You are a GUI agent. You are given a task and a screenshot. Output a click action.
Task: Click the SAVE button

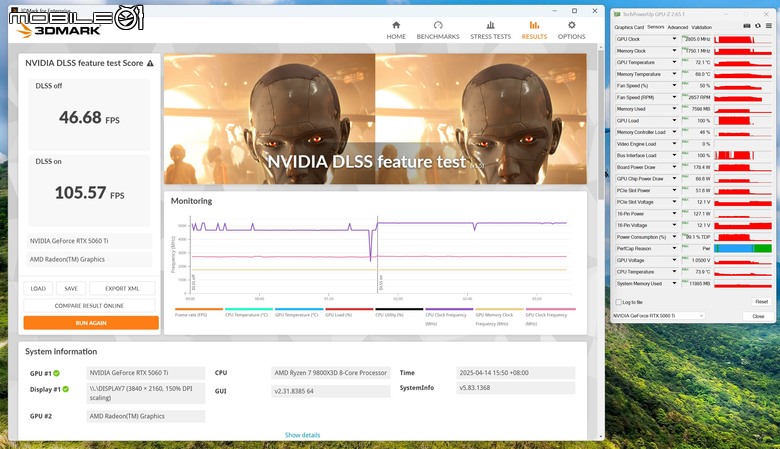[71, 288]
